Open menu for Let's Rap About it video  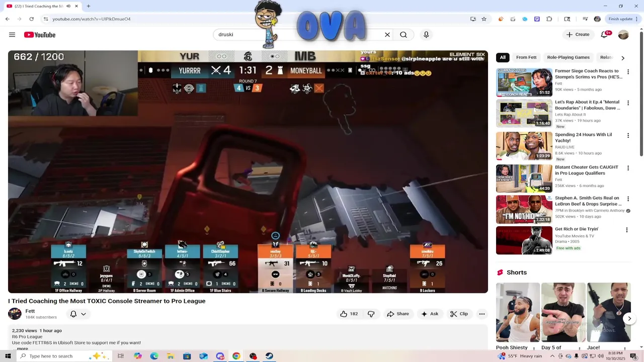coord(628,103)
